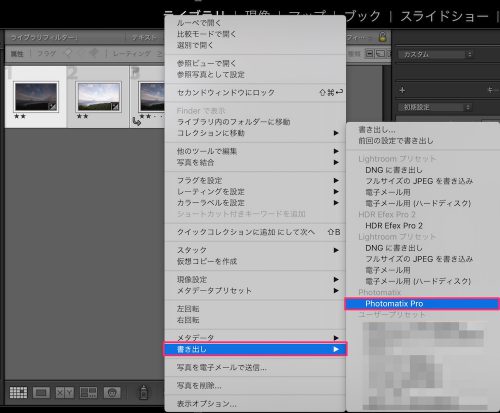
Task: Choose 左回転 menu item
Action: point(255,309)
